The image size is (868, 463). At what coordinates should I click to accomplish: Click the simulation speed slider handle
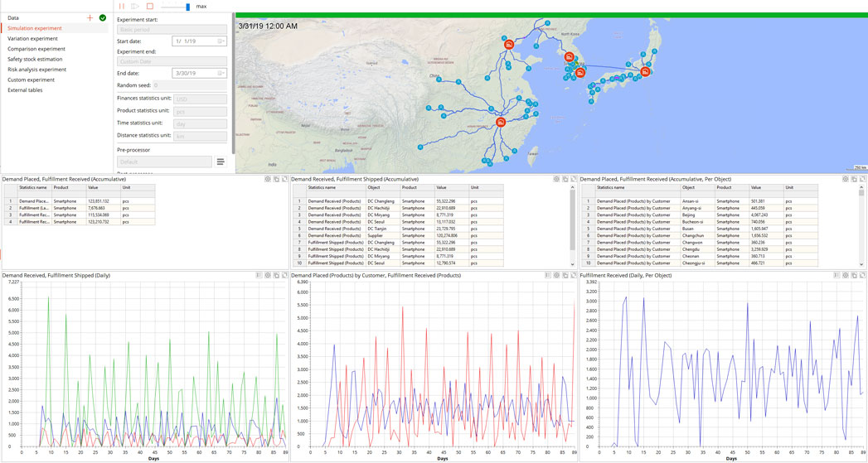click(x=187, y=7)
